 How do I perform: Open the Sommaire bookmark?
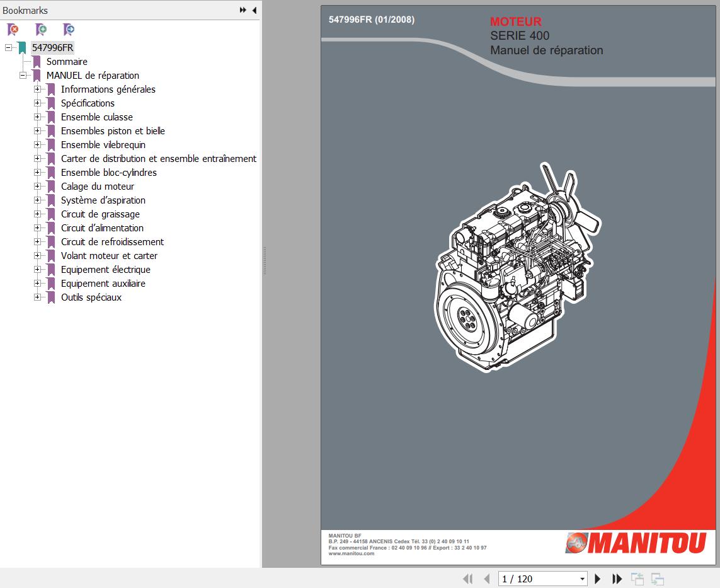(67, 62)
